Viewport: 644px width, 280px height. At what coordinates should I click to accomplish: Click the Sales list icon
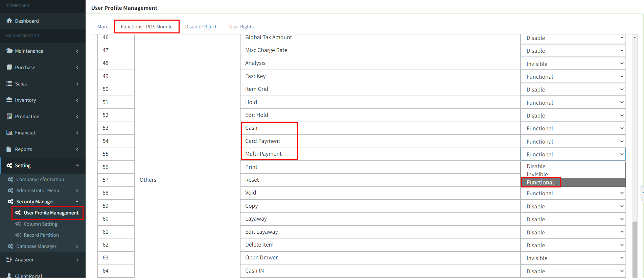[9, 83]
